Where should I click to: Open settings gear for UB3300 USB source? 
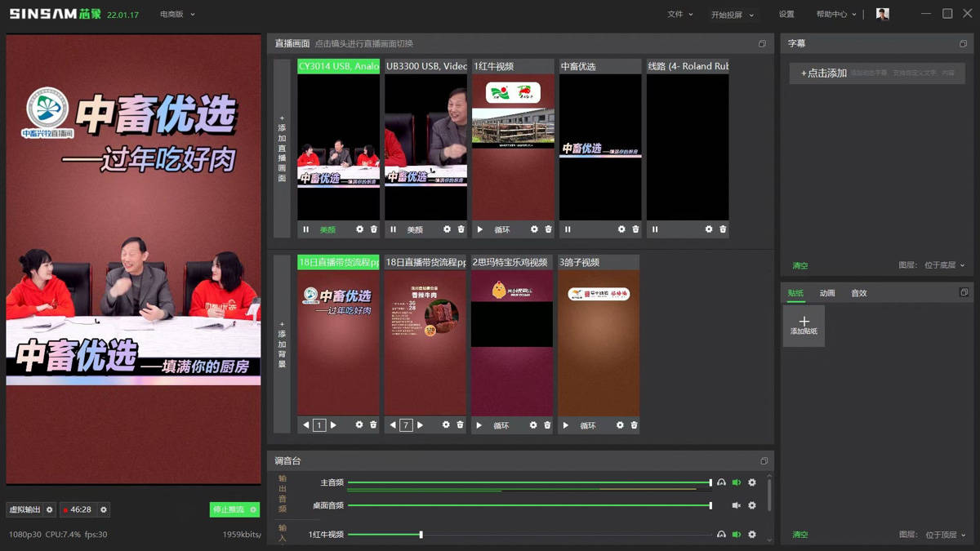447,229
